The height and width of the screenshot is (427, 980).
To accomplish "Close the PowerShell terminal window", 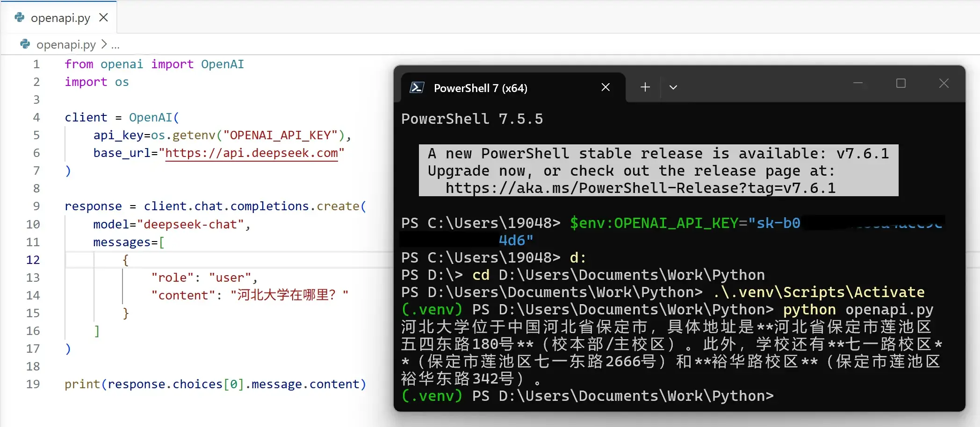I will (944, 83).
